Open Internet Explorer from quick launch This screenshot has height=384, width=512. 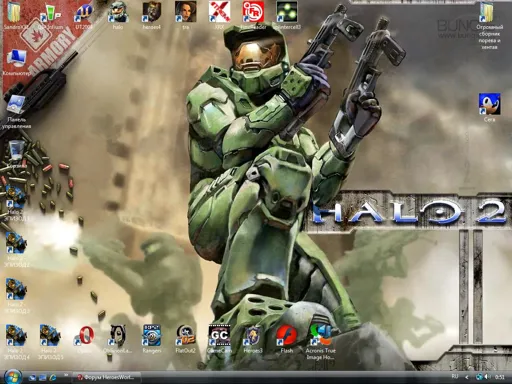(x=53, y=378)
